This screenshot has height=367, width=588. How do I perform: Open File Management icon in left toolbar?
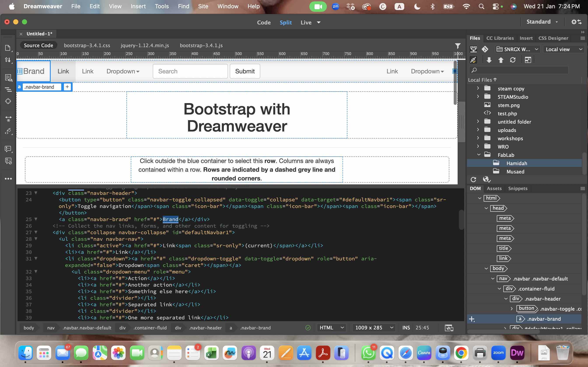pos(8,60)
